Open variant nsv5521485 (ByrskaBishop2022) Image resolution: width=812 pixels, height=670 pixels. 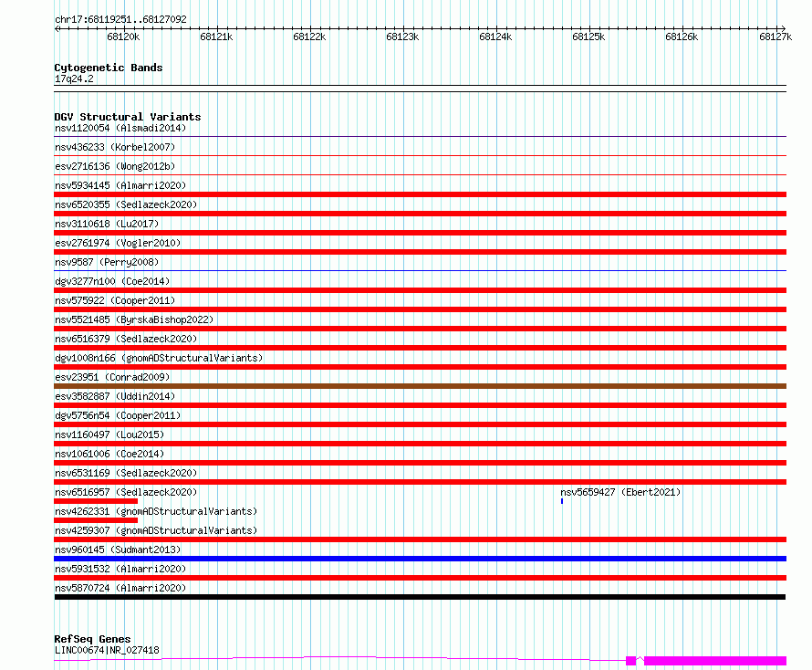point(134,319)
